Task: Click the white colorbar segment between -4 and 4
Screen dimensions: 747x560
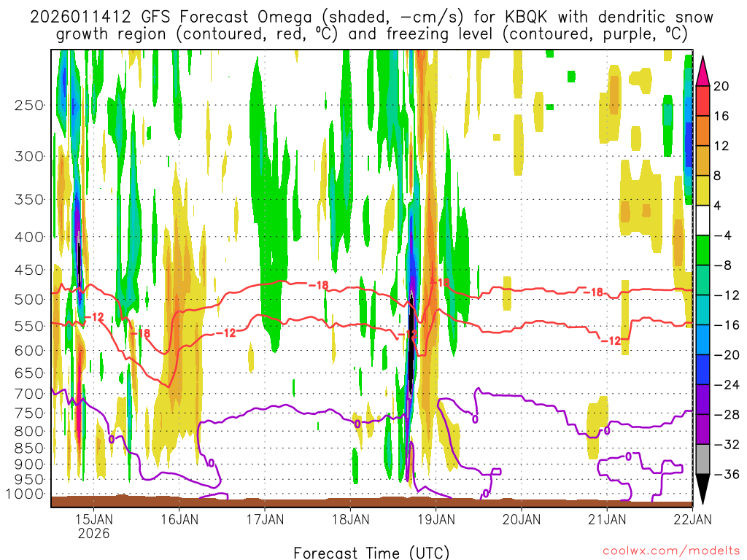Action: coord(703,220)
